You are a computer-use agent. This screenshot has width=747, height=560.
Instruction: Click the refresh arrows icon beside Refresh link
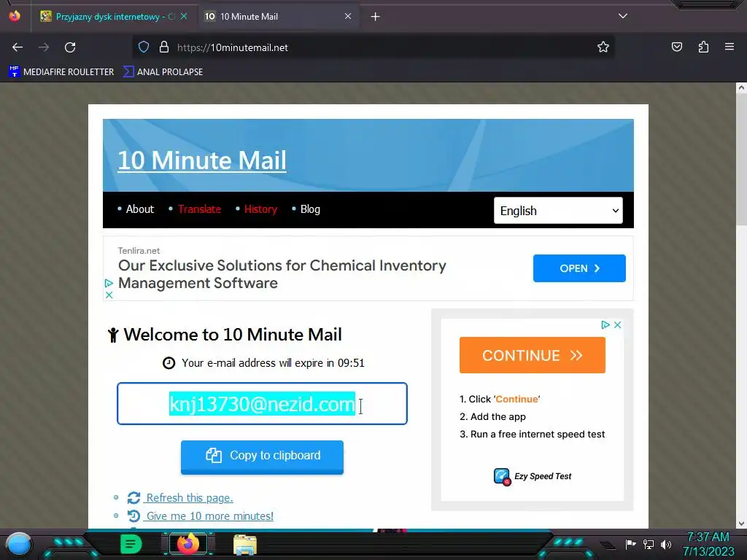click(134, 497)
